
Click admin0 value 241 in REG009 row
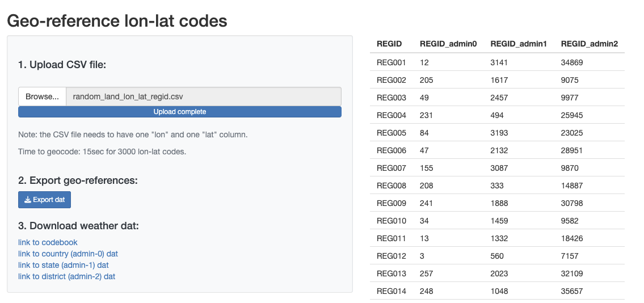(x=426, y=203)
